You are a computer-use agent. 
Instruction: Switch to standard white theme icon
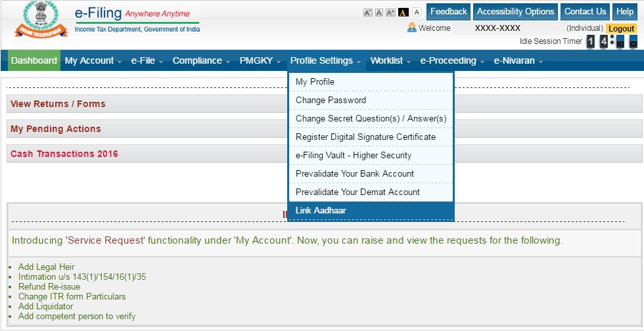pyautogui.click(x=416, y=13)
